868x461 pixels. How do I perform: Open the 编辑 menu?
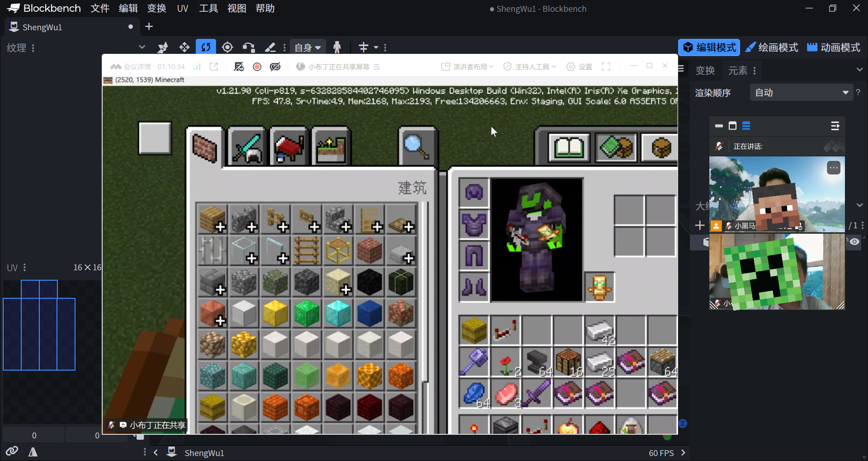(128, 9)
